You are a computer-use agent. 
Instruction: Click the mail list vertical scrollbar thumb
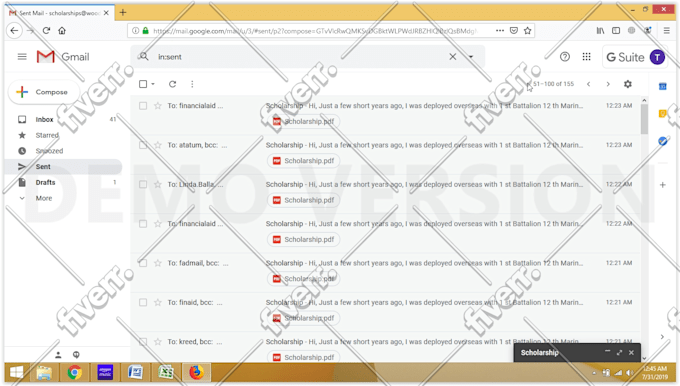(644, 119)
